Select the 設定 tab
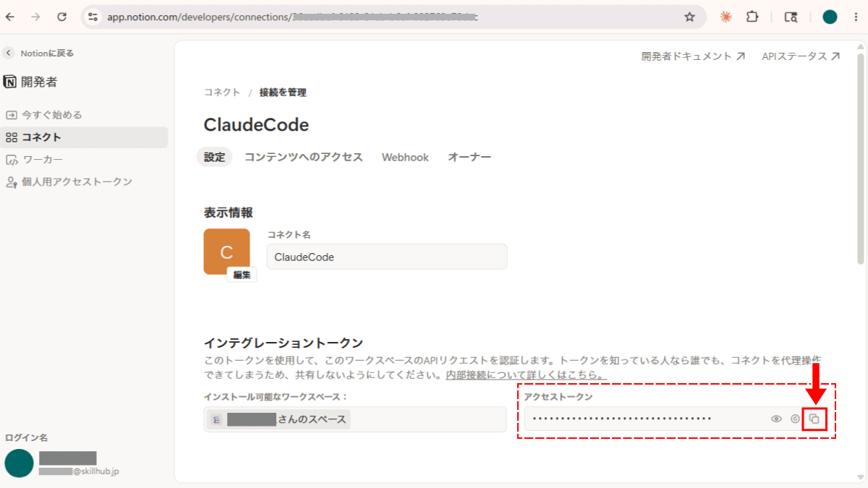This screenshot has width=868, height=488. tap(214, 157)
